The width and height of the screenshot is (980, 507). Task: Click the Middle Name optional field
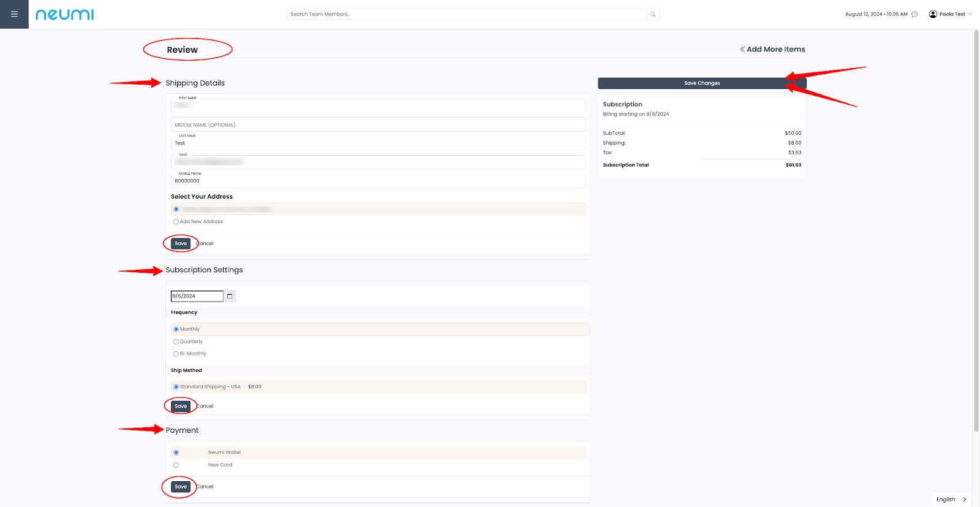point(377,124)
